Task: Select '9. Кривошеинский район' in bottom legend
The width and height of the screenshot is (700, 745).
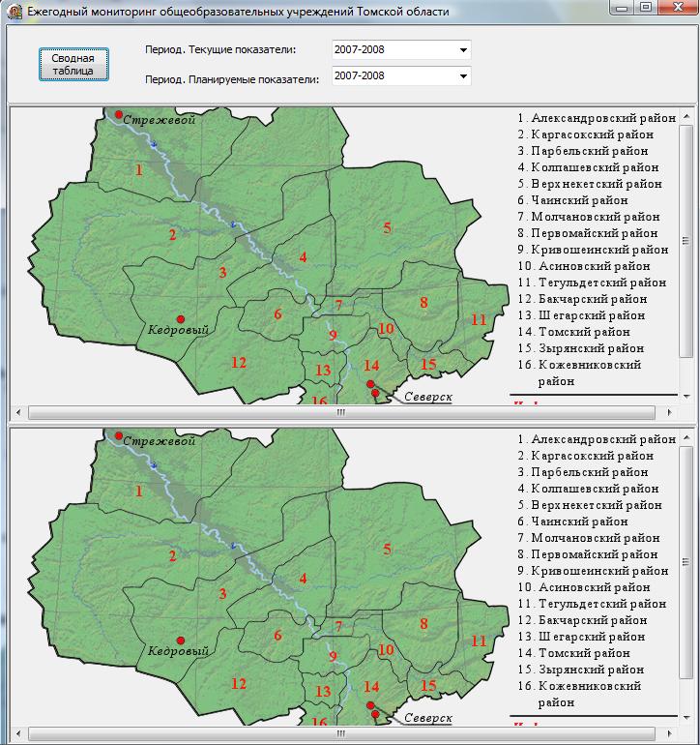Action: point(593,571)
